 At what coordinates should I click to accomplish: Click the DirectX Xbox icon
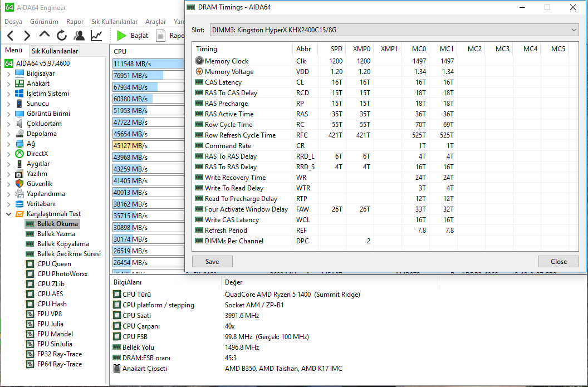coord(19,154)
